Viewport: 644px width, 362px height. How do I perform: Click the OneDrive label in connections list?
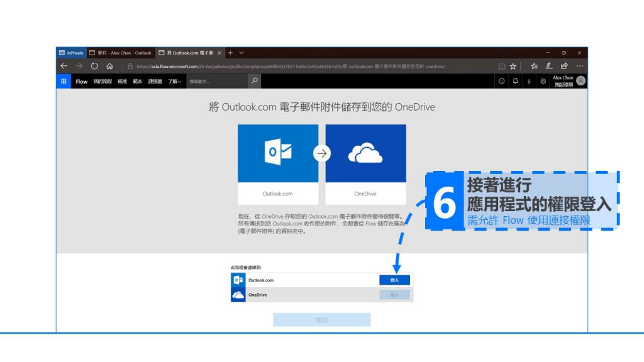(257, 295)
